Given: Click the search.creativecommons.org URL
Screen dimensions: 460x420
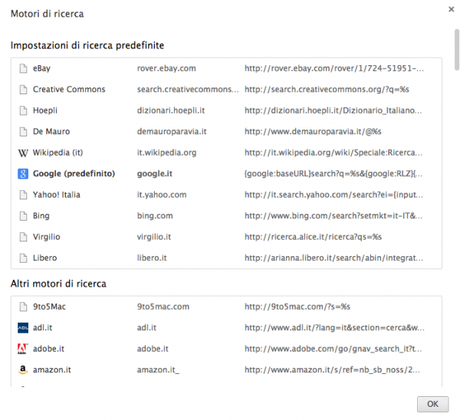Looking at the screenshot, I should [x=327, y=89].
